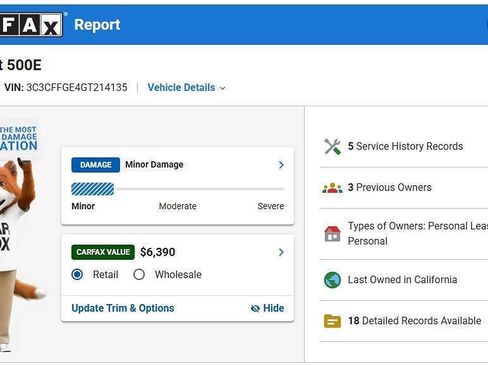This screenshot has height=366, width=488.
Task: Click the 3 Previous Owners text
Action: coord(390,187)
